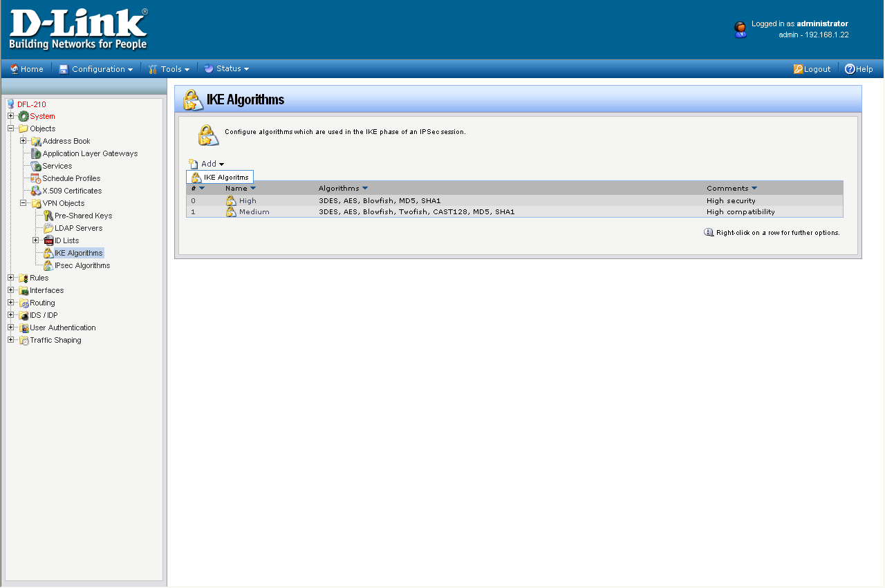
Task: Click the Tools wrench icon
Action: [x=153, y=69]
